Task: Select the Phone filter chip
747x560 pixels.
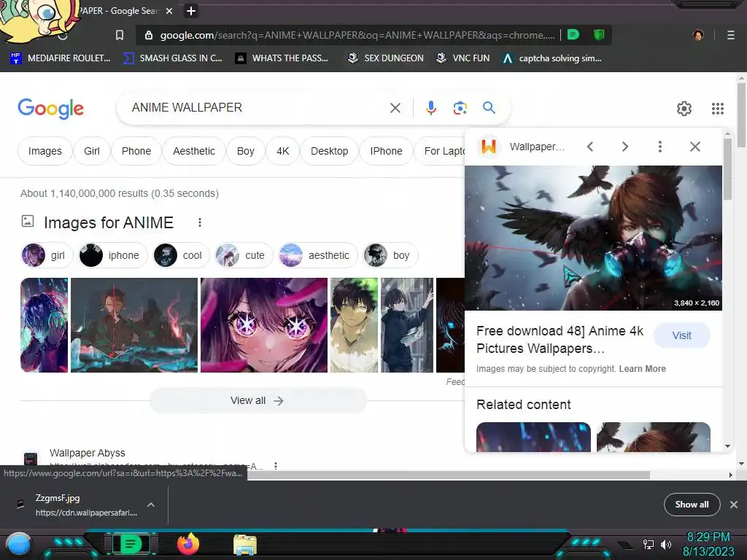Action: (x=136, y=151)
